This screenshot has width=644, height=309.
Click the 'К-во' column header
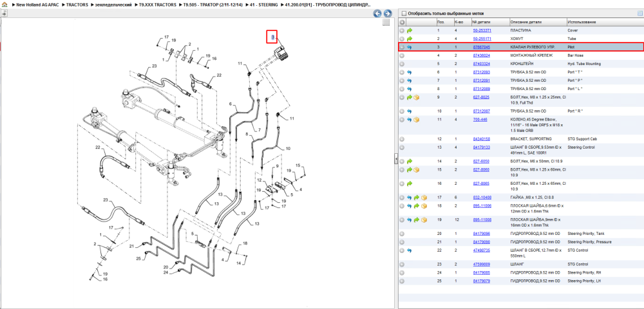tap(462, 22)
